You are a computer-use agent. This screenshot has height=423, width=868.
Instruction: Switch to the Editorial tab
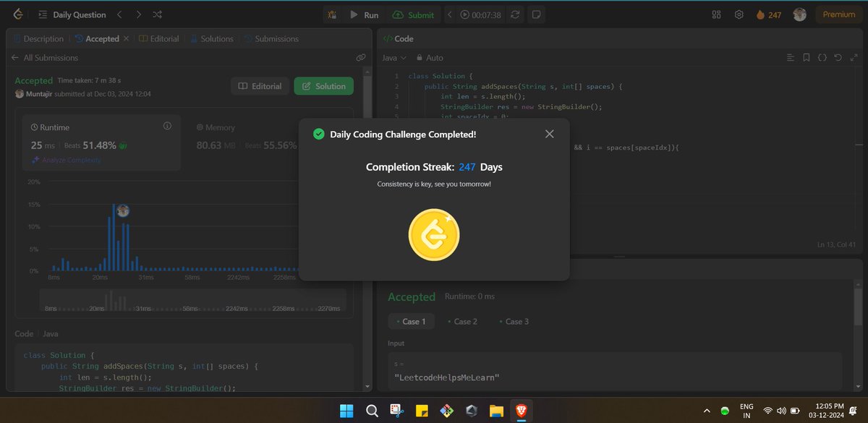[x=159, y=39]
